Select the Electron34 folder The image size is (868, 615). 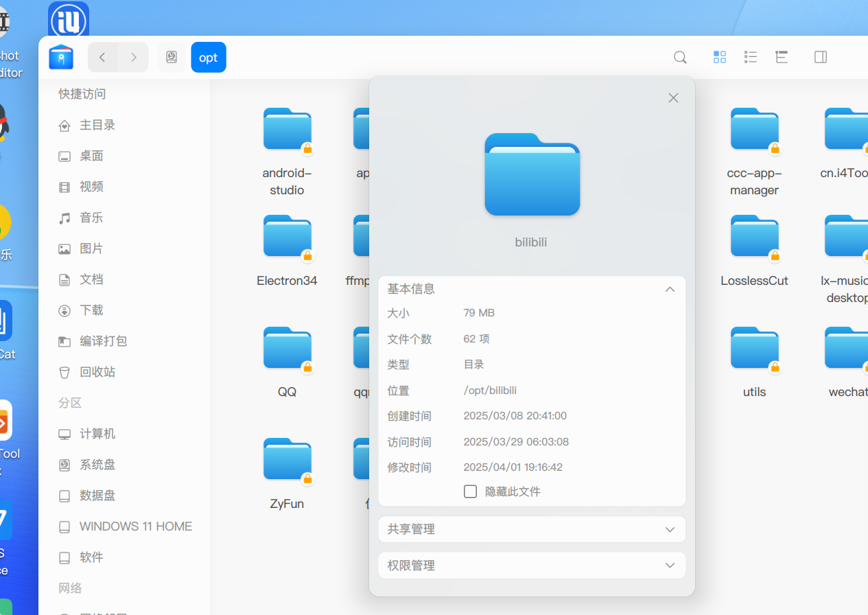click(x=287, y=251)
